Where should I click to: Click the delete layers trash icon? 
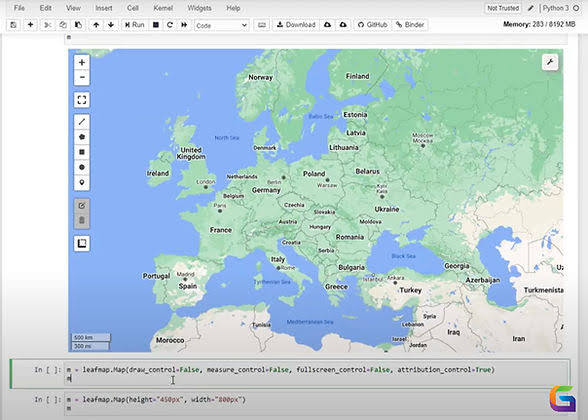click(82, 220)
